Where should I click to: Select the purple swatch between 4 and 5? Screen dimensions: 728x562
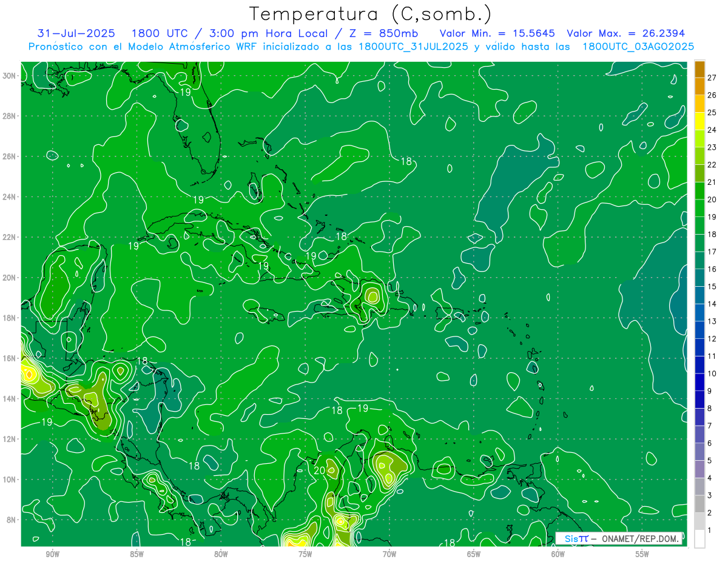699,470
